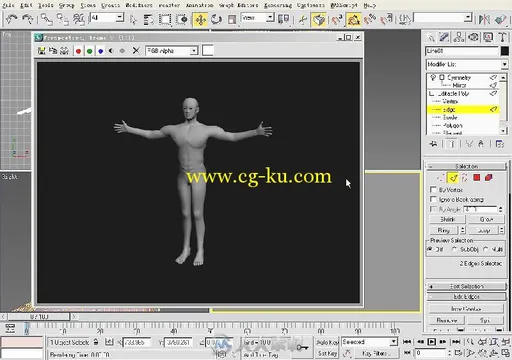Click the object name field
The height and width of the screenshot is (360, 512).
click(462, 51)
